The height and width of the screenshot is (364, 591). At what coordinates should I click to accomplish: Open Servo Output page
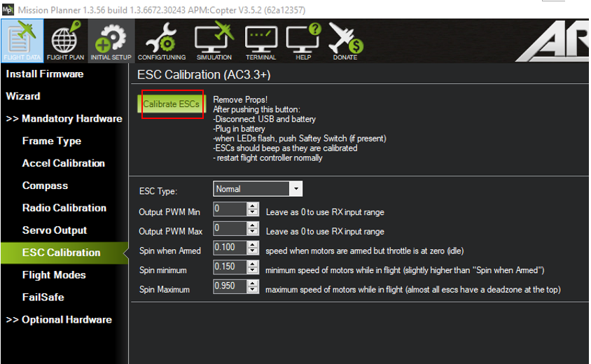55,230
